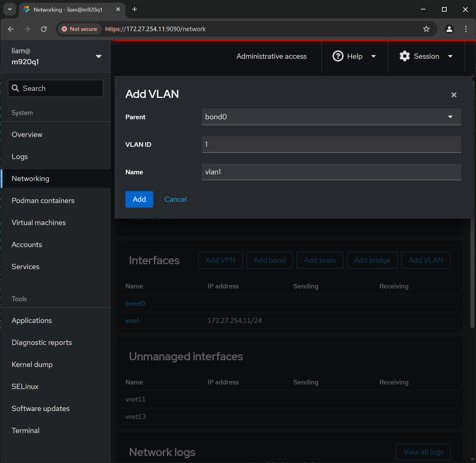This screenshot has height=463, width=476.
Task: Open the browser three-dot menu
Action: (x=466, y=29)
